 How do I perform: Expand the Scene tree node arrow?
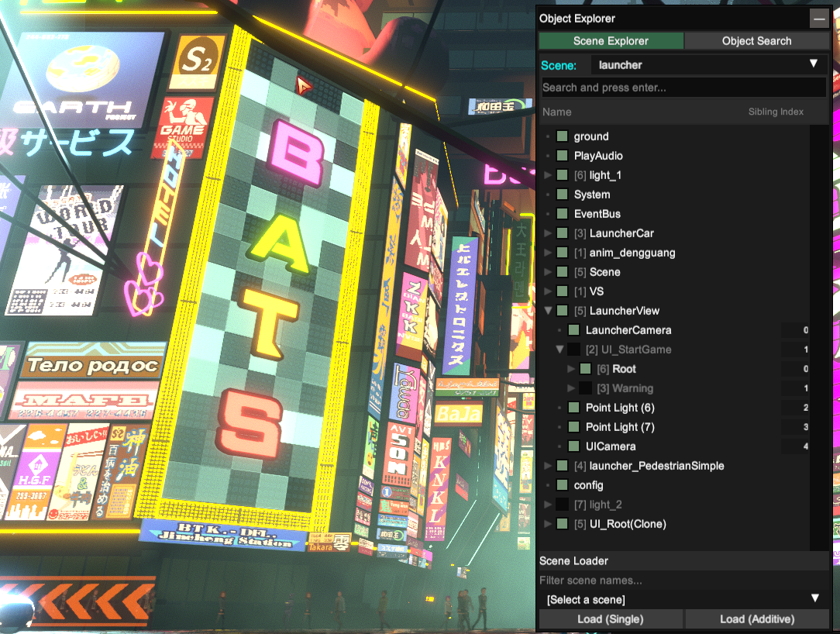(548, 272)
